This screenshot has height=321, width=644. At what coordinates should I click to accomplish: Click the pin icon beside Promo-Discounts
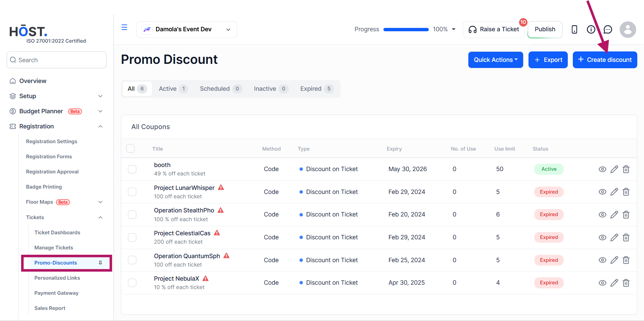100,263
